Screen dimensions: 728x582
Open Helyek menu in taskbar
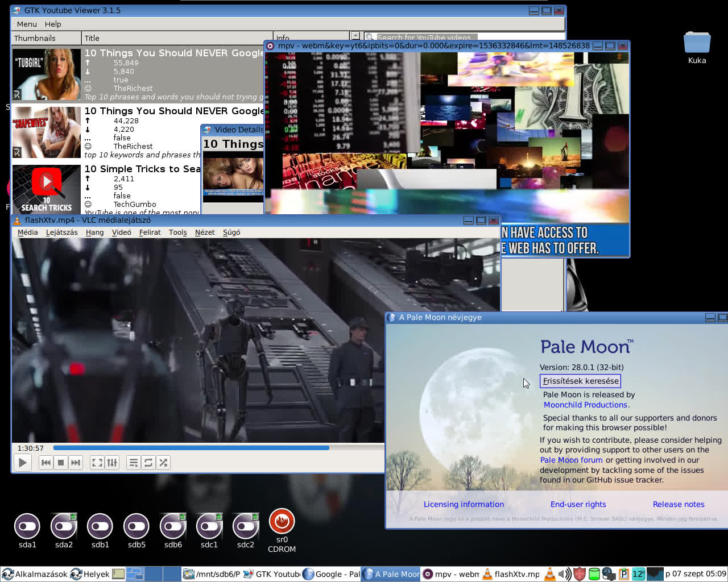(x=90, y=574)
